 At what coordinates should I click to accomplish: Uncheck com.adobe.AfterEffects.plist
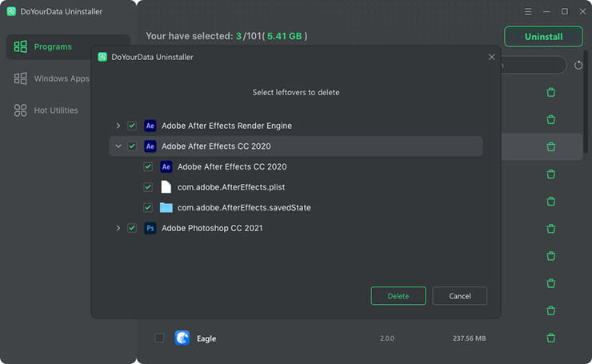click(148, 187)
